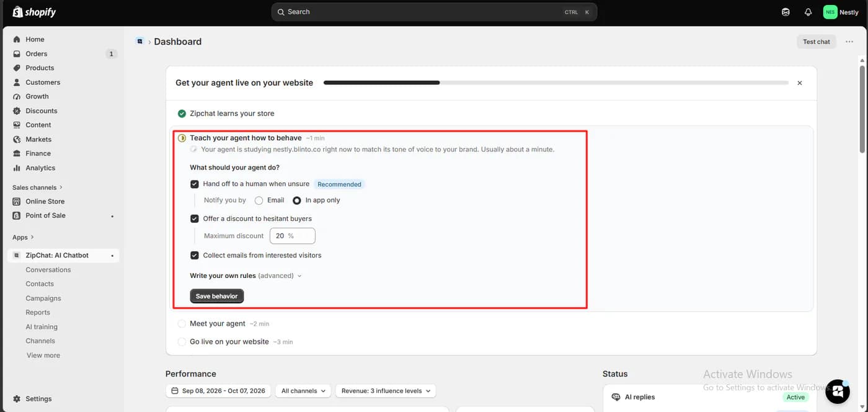Click the NES store avatar
Screen dimensions: 868x412
coord(830,12)
